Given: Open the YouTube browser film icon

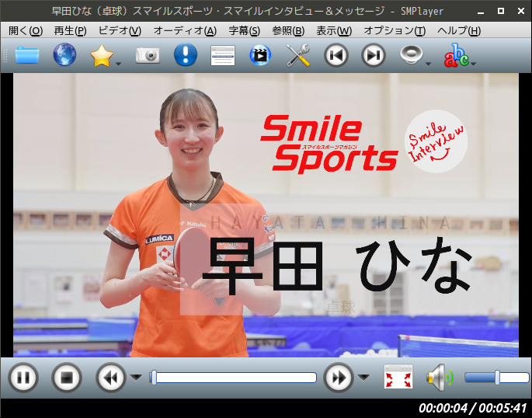Looking at the screenshot, I should point(260,55).
